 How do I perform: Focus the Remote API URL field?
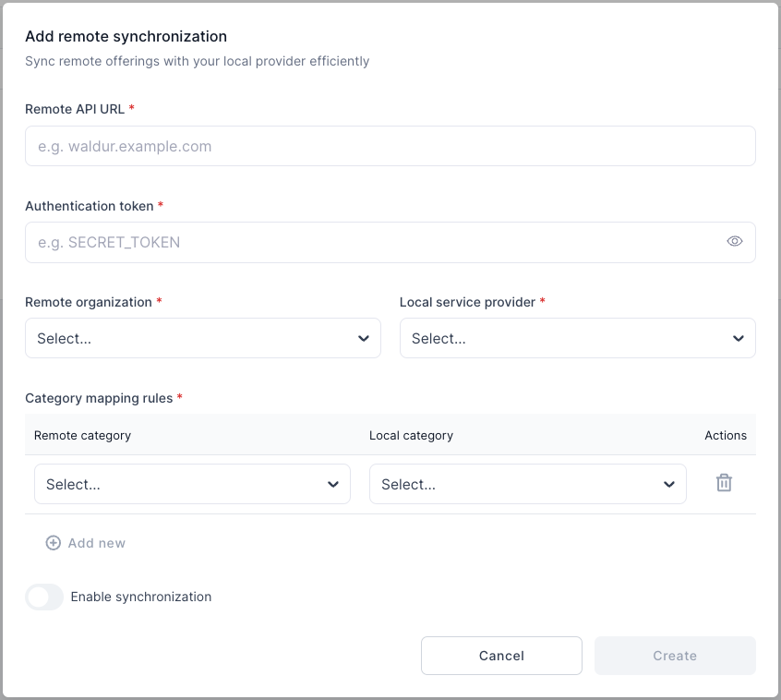pos(390,146)
